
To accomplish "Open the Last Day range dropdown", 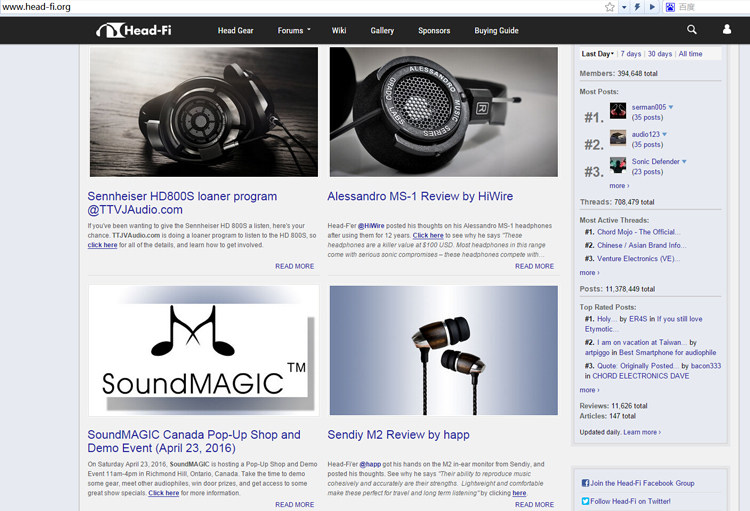I will pos(597,54).
